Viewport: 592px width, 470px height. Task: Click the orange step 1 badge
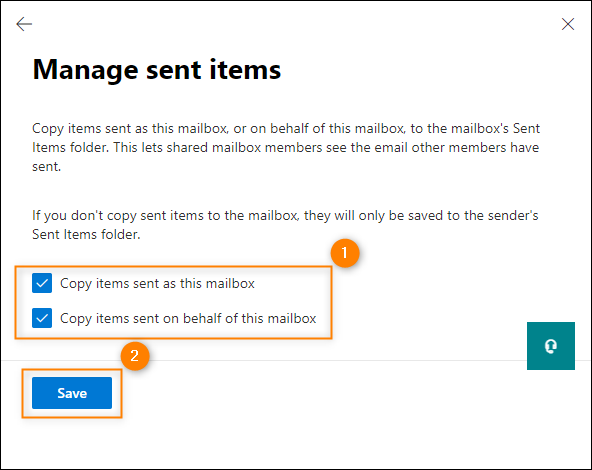click(x=345, y=253)
